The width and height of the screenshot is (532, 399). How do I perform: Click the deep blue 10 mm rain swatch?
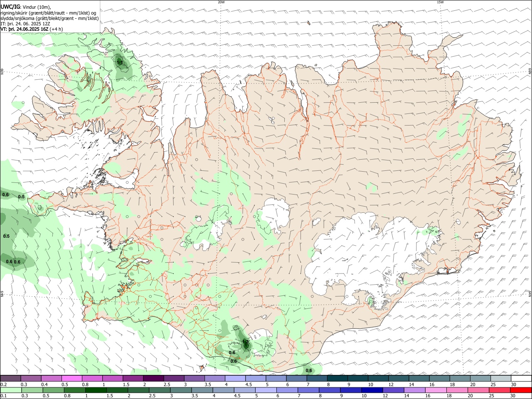coord(372,390)
